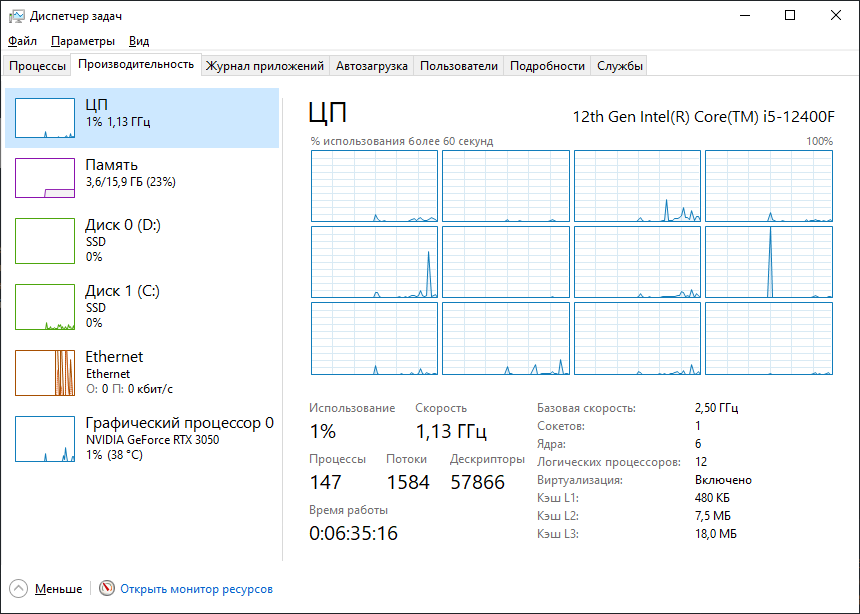
Task: Click the Дескрипторы count 57866
Action: 478,482
